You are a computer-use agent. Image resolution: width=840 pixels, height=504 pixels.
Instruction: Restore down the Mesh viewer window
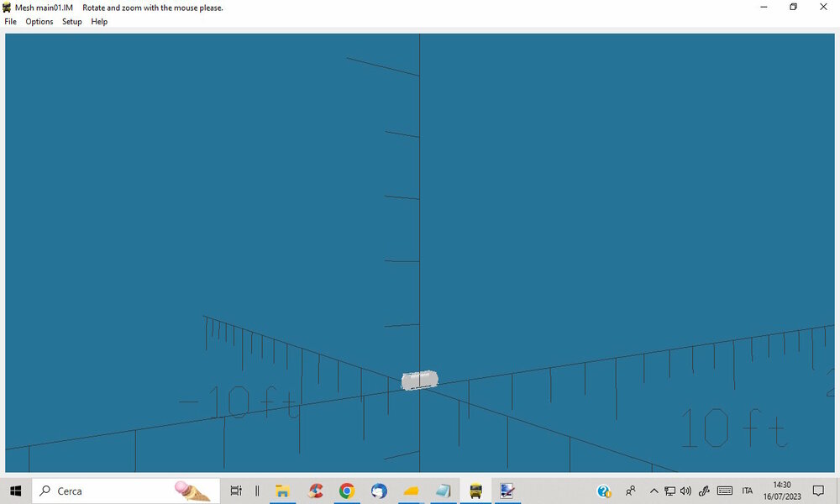[794, 7]
